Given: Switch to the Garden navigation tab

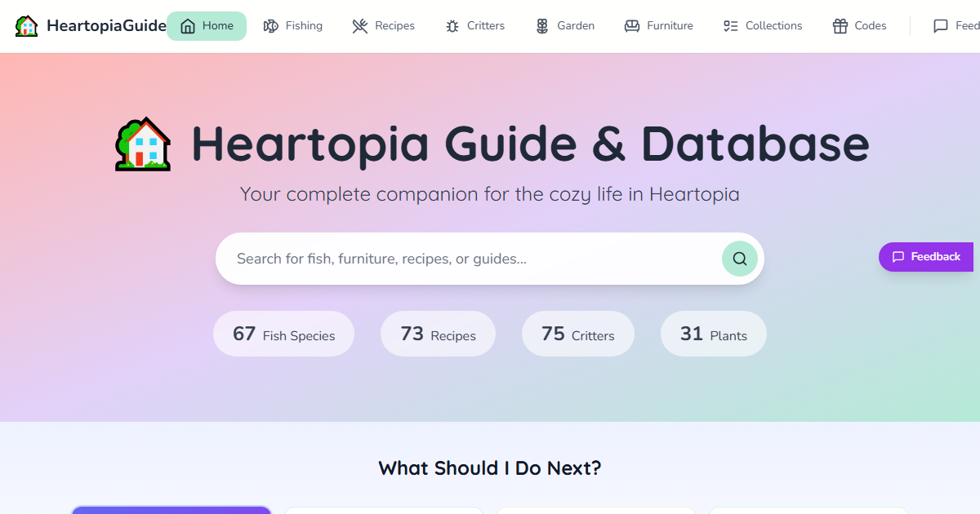Looking at the screenshot, I should 565,25.
